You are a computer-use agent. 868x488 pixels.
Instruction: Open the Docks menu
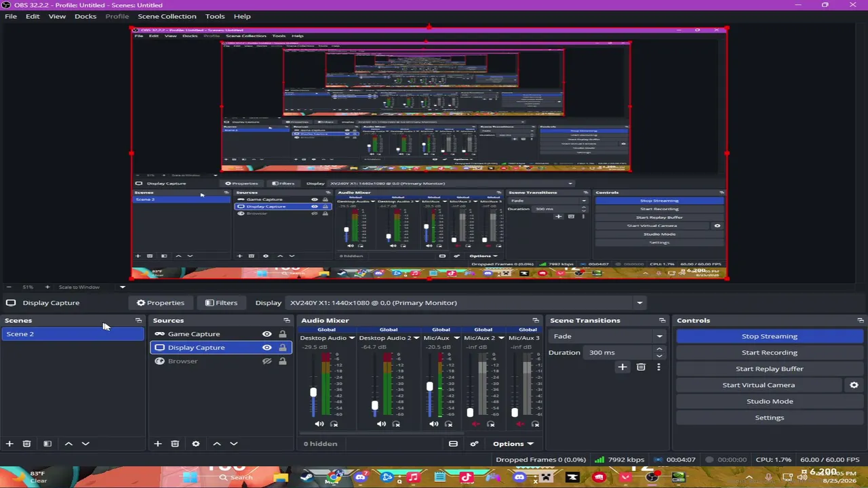coord(85,16)
